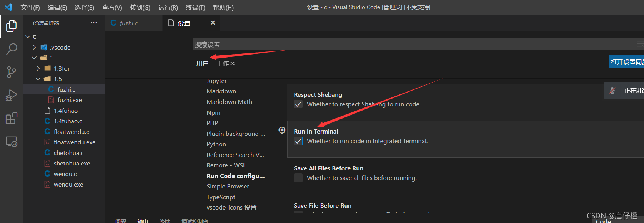Select Run Code configuration category
644x223 pixels.
236,176
